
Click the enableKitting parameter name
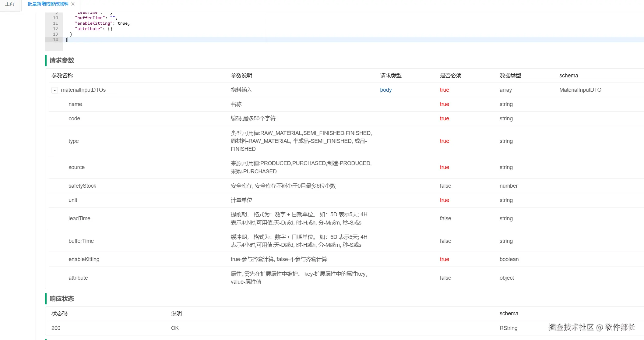click(84, 259)
